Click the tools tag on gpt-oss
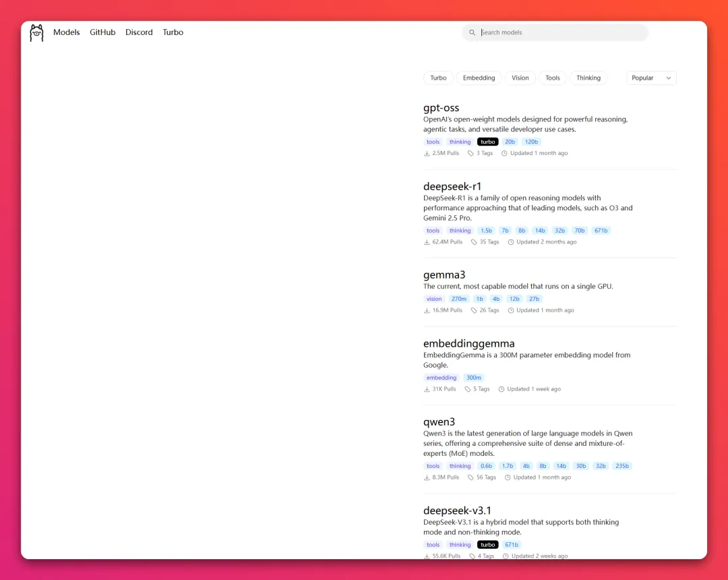This screenshot has width=728, height=580. (433, 142)
